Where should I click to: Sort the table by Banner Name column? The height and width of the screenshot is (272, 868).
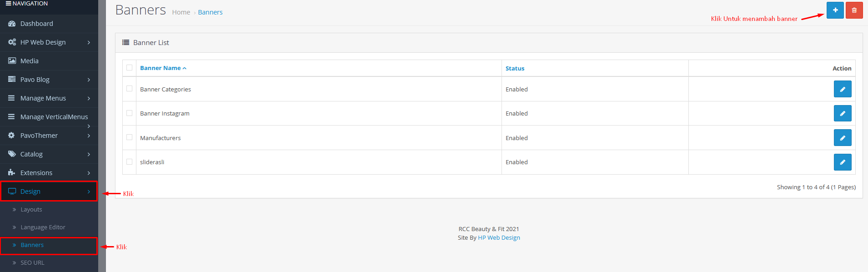coord(161,68)
